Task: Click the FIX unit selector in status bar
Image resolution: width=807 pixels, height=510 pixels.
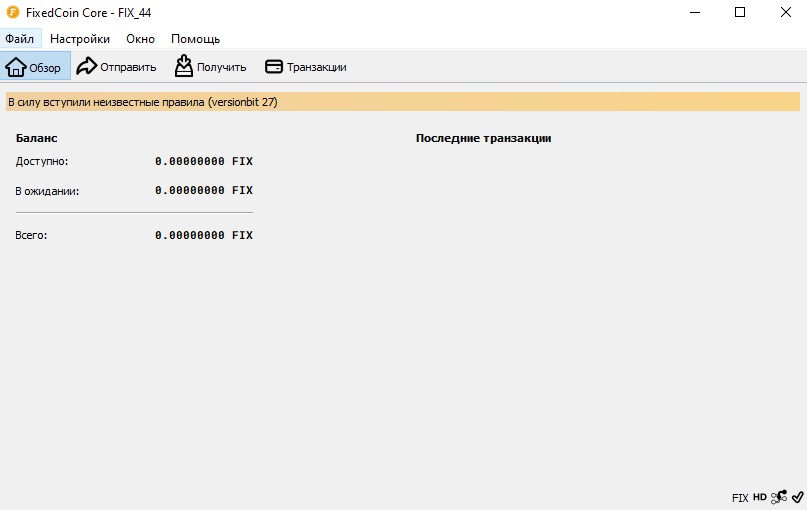Action: point(740,498)
